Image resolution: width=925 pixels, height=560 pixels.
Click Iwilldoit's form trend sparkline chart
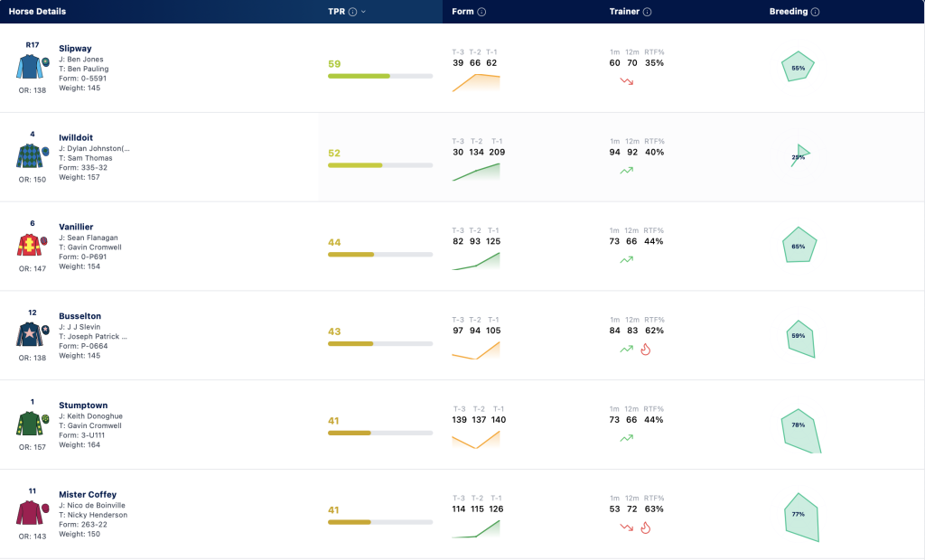[x=476, y=172]
